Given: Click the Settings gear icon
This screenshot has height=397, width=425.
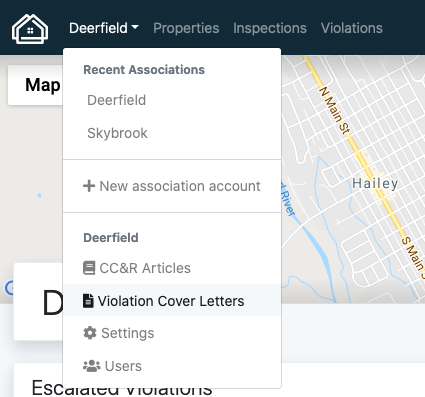Looking at the screenshot, I should 90,333.
